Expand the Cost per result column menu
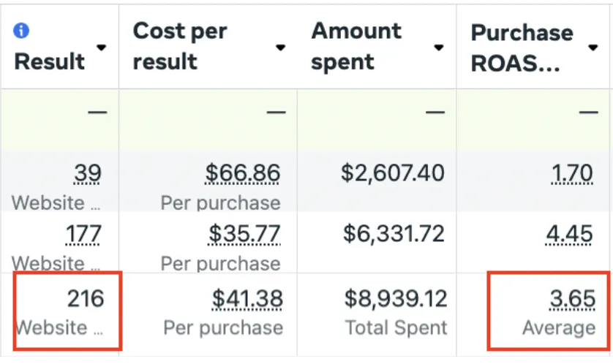Image resolution: width=613 pixels, height=364 pixels. pos(280,48)
